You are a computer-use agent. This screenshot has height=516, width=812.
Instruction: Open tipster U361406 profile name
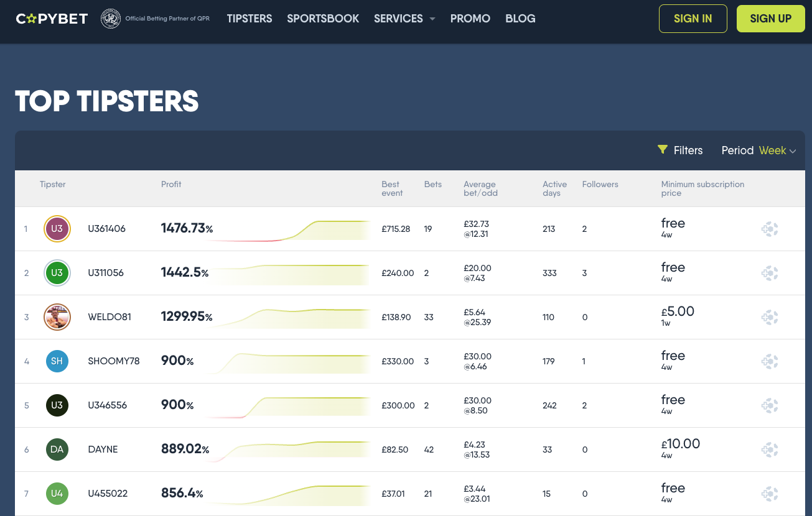(106, 229)
